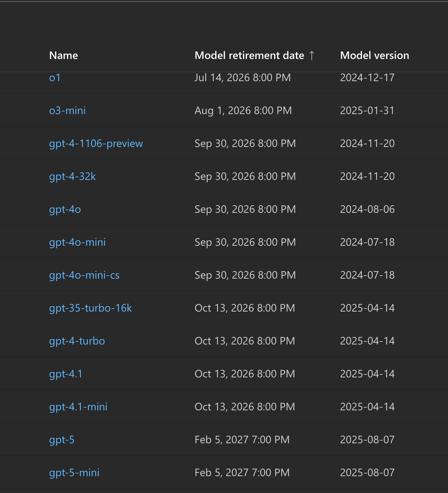448x493 pixels.
Task: Select the gpt-5 retirement date cell
Action: point(242,439)
